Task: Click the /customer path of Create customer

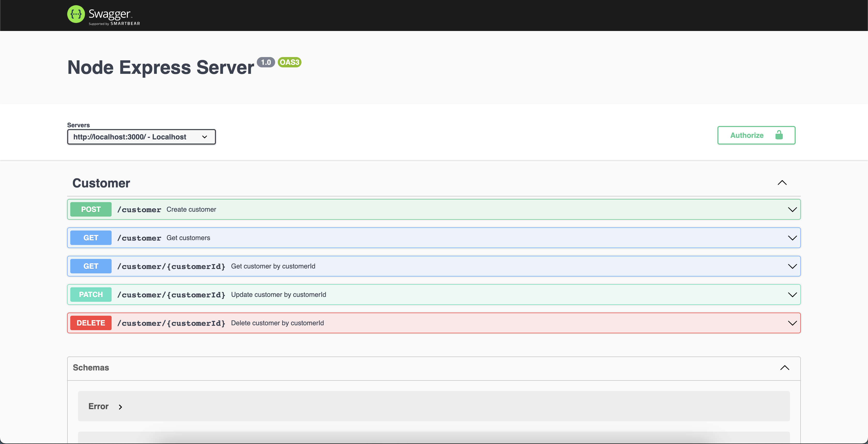Action: [x=139, y=210]
